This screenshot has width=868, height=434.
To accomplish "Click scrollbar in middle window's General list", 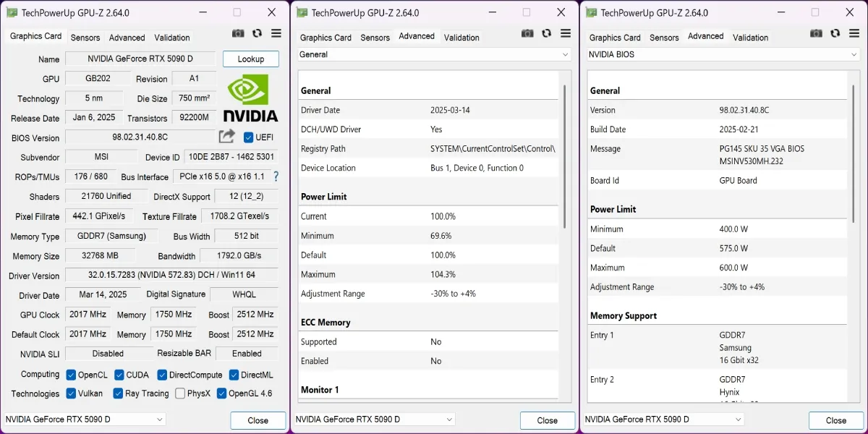I will pos(565,156).
